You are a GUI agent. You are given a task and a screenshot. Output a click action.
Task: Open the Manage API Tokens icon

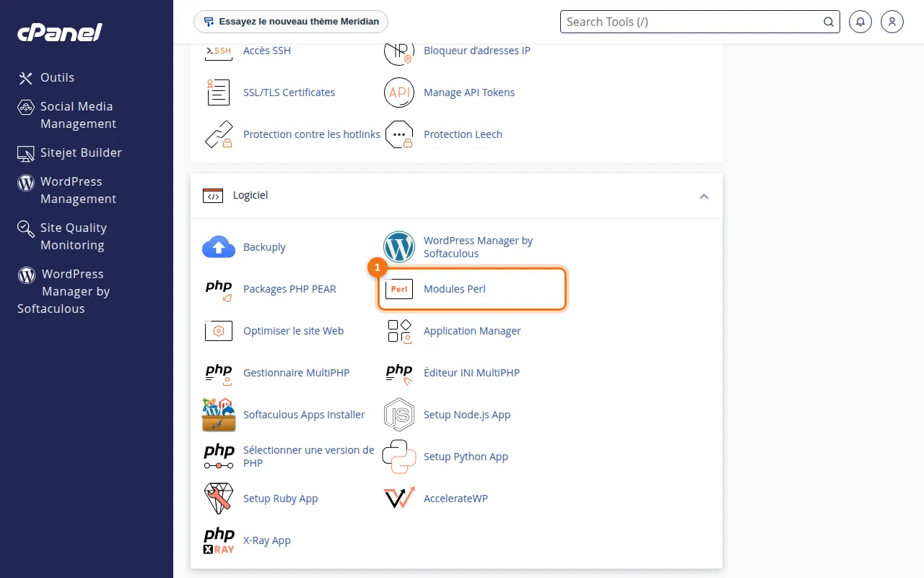point(399,92)
